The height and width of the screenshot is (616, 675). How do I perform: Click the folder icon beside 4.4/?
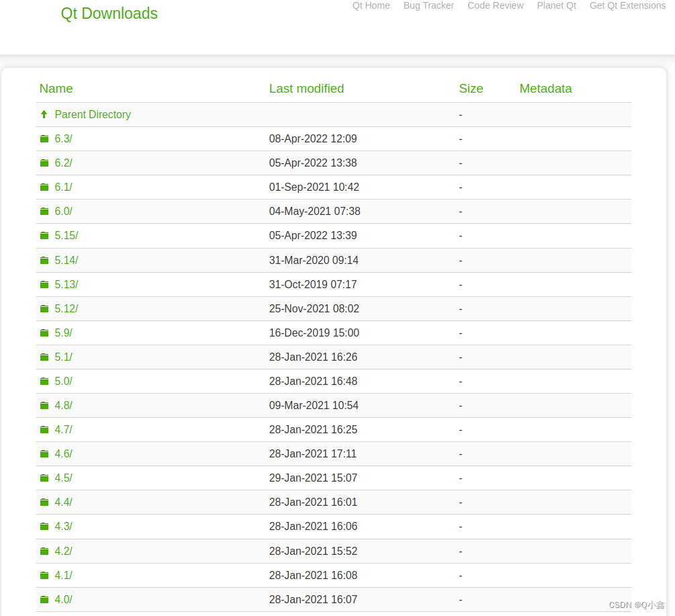pos(44,502)
